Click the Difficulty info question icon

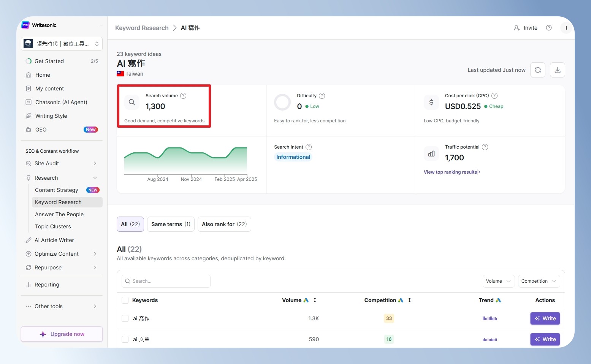322,96
